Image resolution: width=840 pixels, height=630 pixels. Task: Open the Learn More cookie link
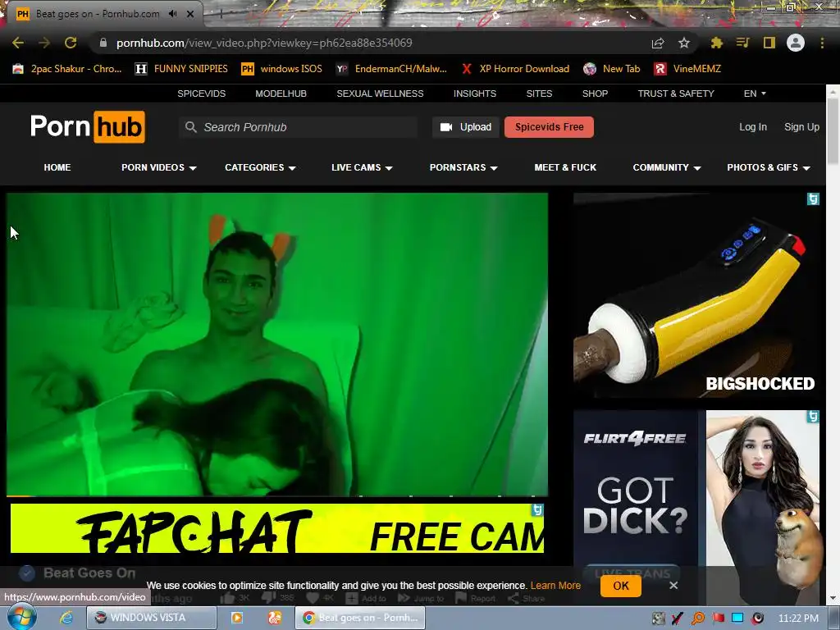555,586
